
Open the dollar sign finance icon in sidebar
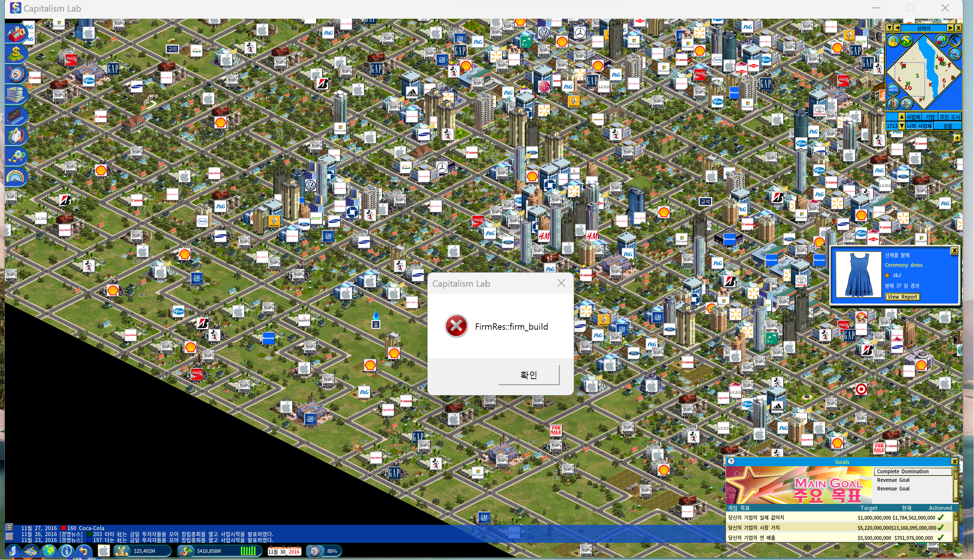click(x=16, y=54)
